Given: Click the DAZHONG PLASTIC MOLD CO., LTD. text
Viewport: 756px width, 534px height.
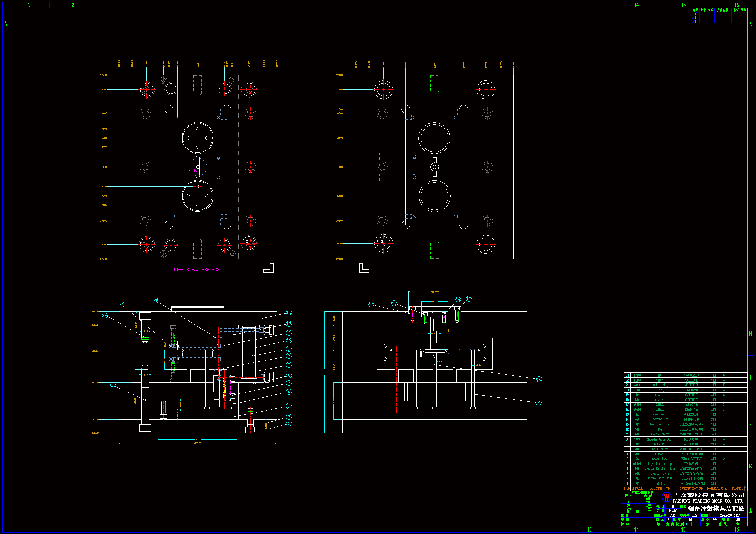Looking at the screenshot, I should 707,501.
